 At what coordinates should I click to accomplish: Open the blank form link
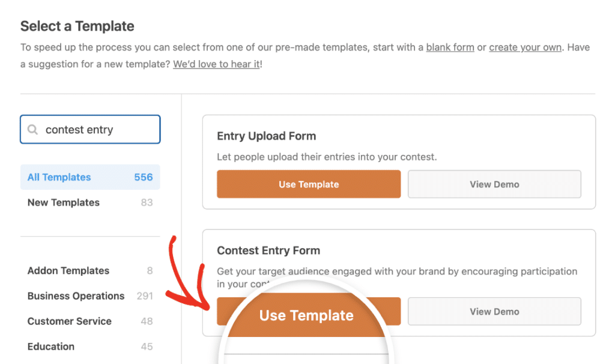[450, 47]
